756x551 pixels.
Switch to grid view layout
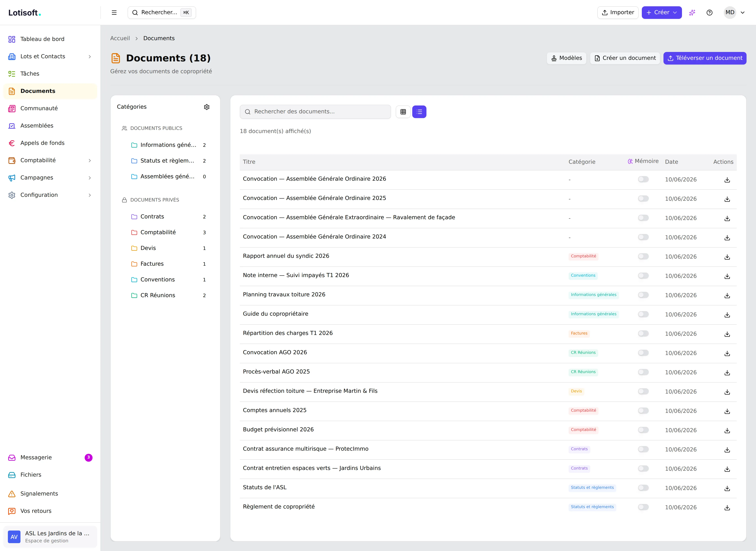pyautogui.click(x=403, y=112)
